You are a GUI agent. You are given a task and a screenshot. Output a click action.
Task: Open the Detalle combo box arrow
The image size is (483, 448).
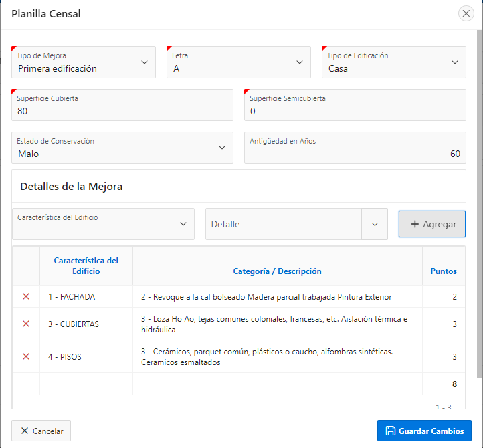coord(375,224)
